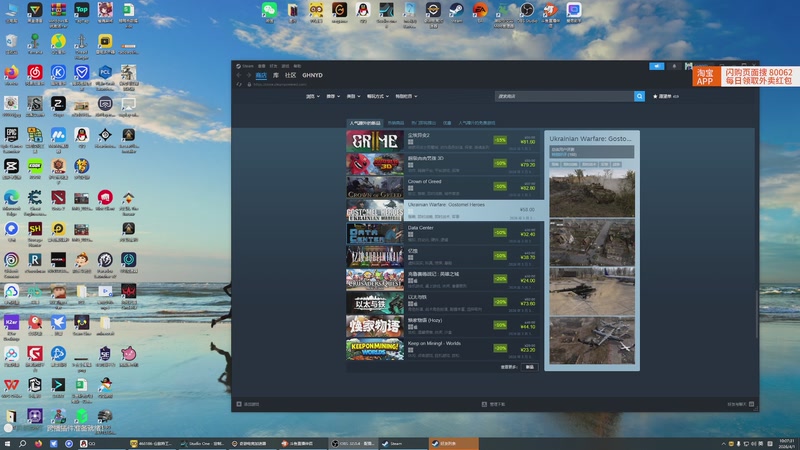
Task: Open the Steam desktop shortcut
Action: (x=456, y=12)
